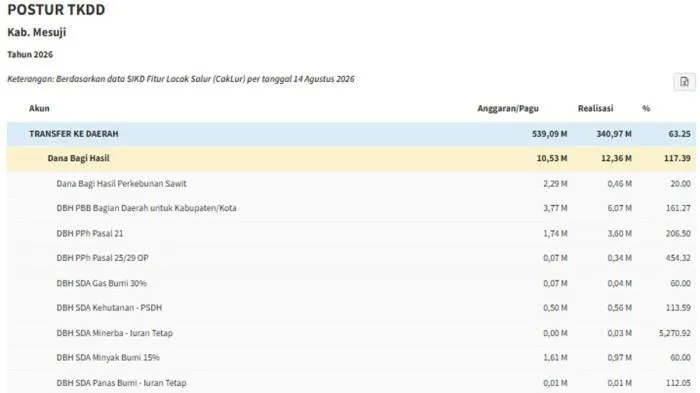Collapse the TRANSFER KE DAERAH row
The height and width of the screenshot is (393, 700).
(351, 134)
